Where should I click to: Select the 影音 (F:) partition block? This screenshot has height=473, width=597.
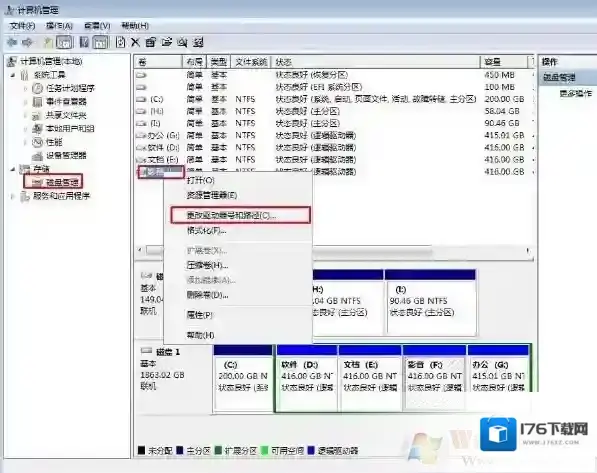pos(434,378)
